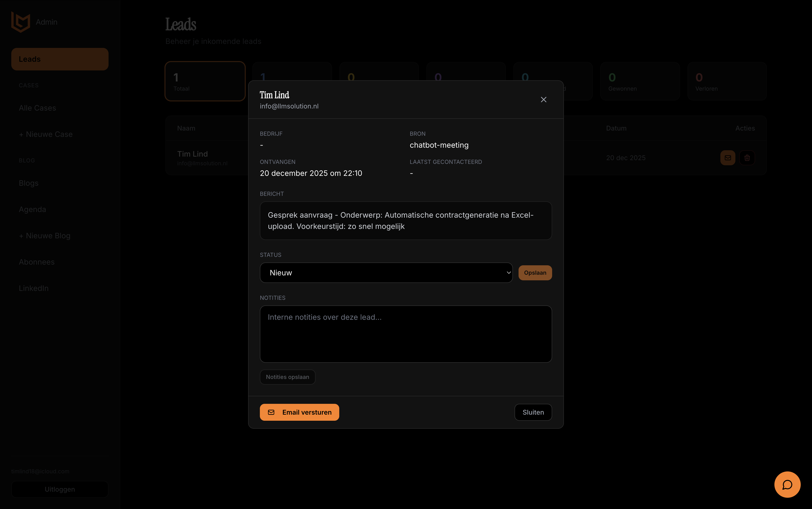Save status with Opslaan button
The width and height of the screenshot is (812, 509).
pos(535,273)
